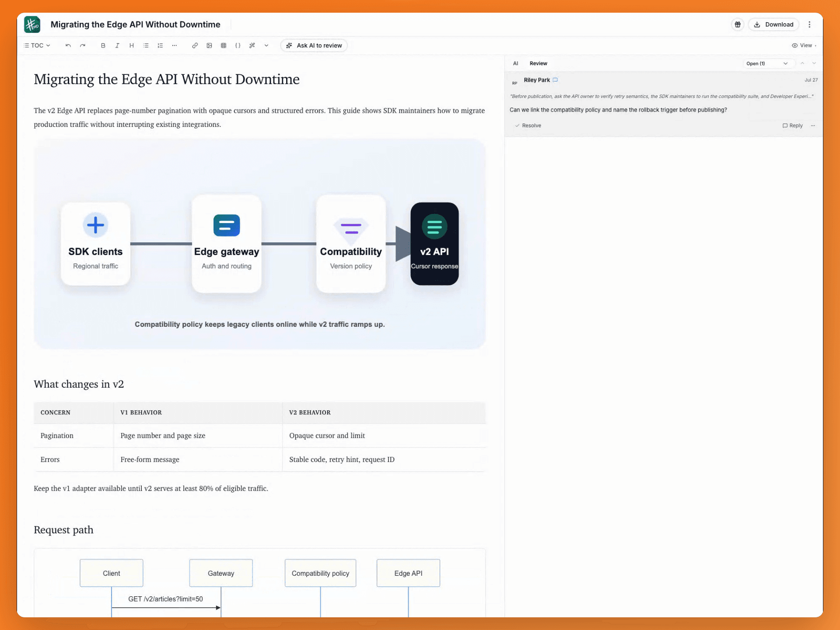The image size is (840, 630).
Task: Switch to the Review tab
Action: coord(539,63)
